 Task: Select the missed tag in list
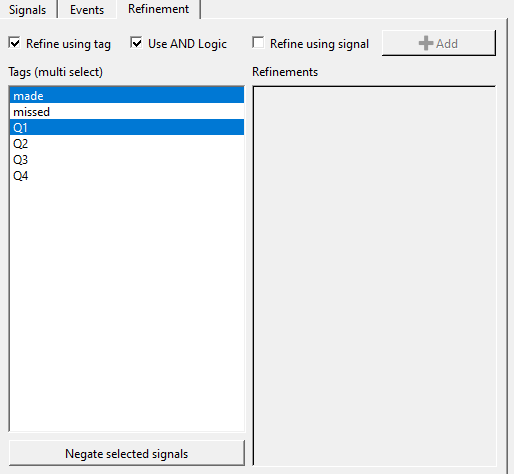[x=127, y=111]
